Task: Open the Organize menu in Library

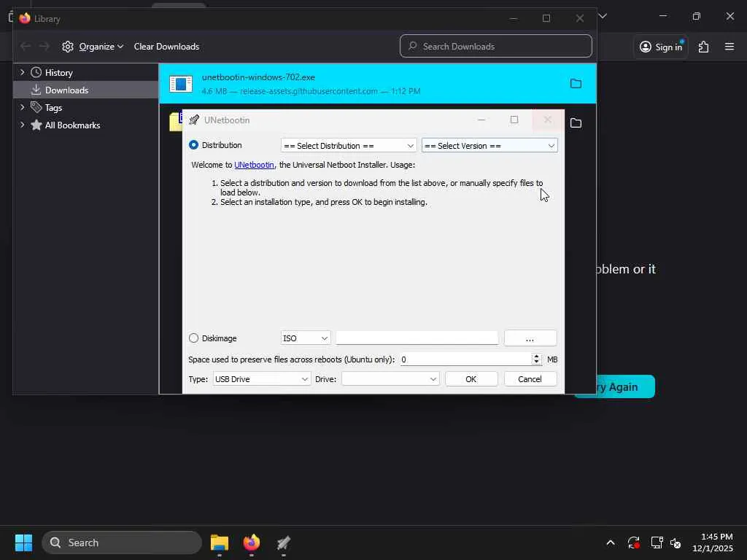Action: (x=93, y=47)
